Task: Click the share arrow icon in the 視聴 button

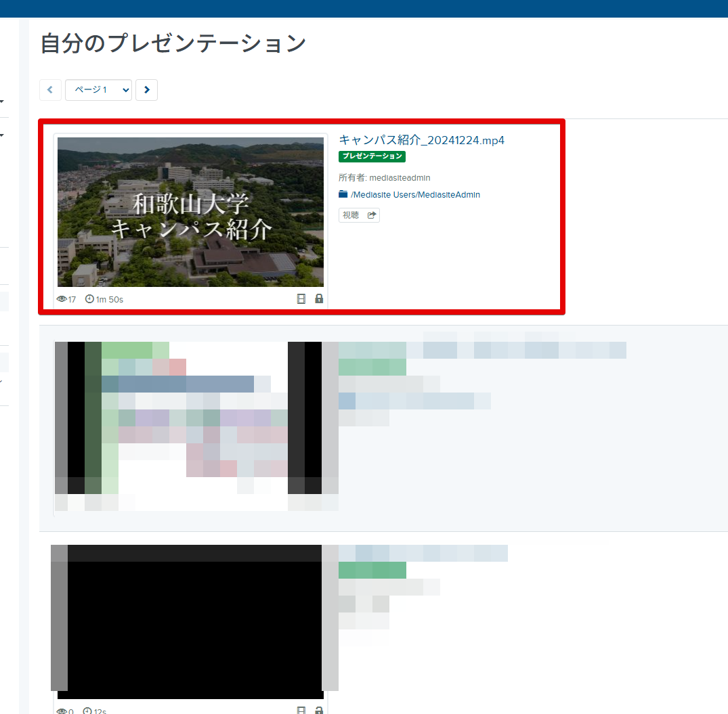Action: [x=371, y=215]
